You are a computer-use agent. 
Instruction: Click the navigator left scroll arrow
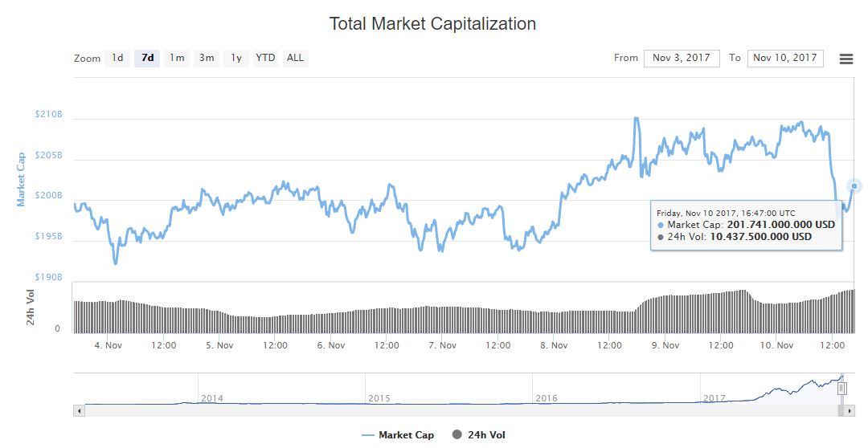point(79,410)
